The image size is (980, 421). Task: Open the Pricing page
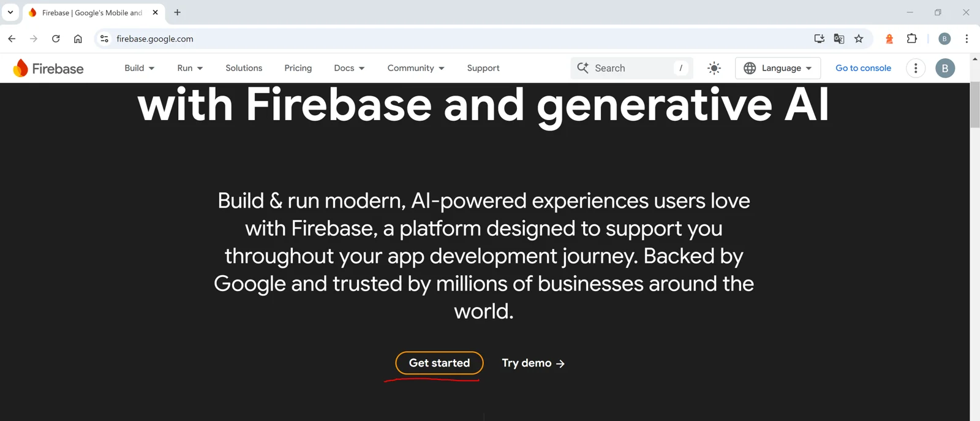click(x=298, y=68)
